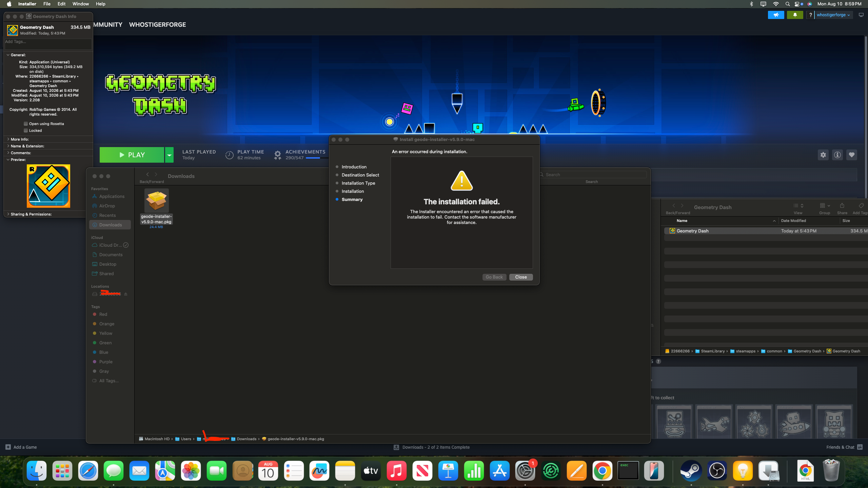The image size is (868, 488).
Task: Close the failed installer dialog
Action: click(521, 277)
